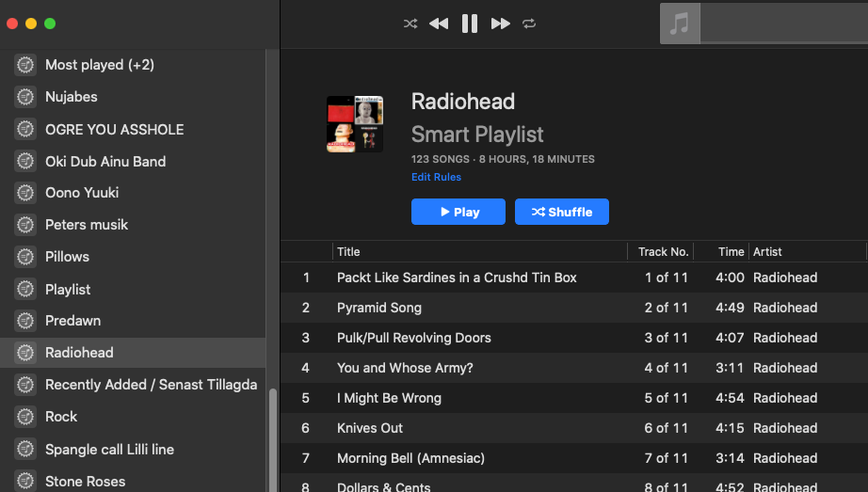This screenshot has width=868, height=492.
Task: Click the Predawn playlist gear icon
Action: (x=24, y=321)
